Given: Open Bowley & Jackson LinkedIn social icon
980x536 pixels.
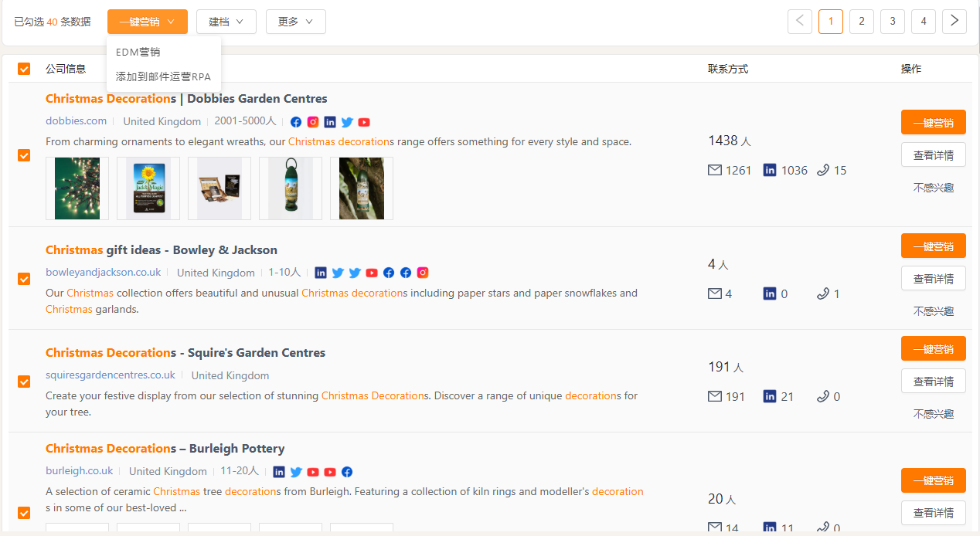Looking at the screenshot, I should [x=321, y=273].
